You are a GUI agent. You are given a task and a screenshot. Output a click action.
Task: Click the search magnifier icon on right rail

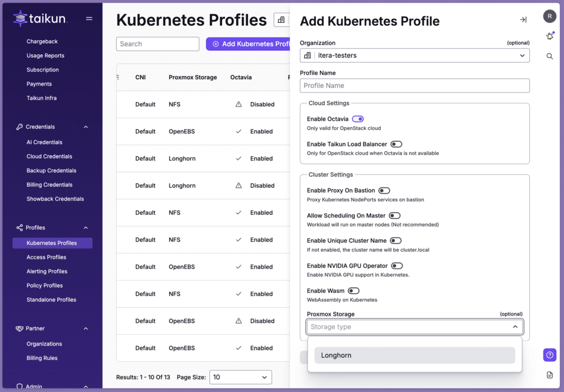point(549,56)
